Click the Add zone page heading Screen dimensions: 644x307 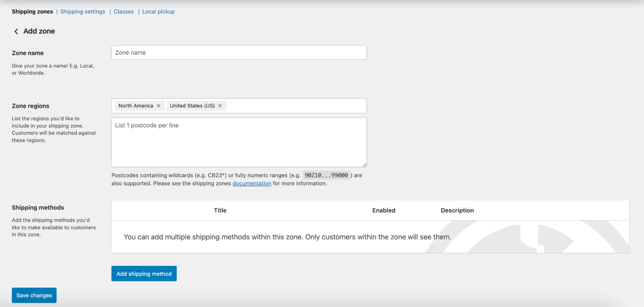pos(39,31)
